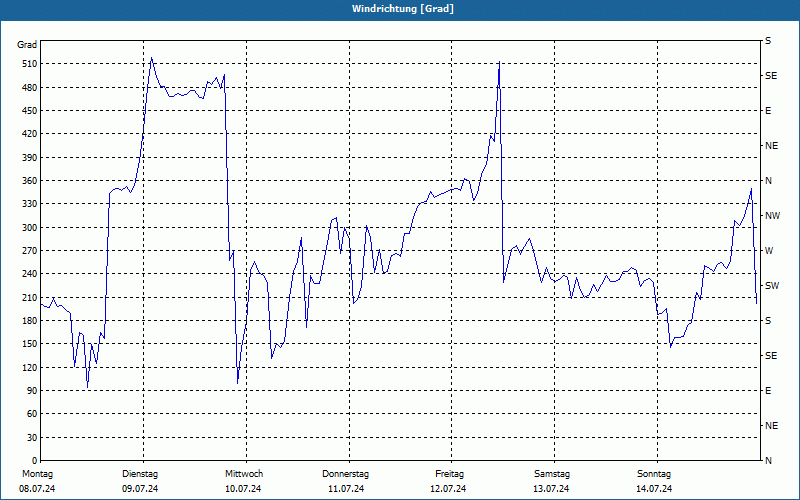The height and width of the screenshot is (500, 800).
Task: Select the 360 value on left axis
Action: click(x=31, y=181)
